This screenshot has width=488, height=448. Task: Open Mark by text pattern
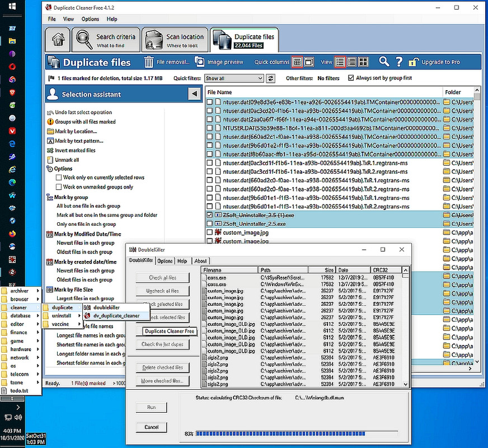coord(79,141)
